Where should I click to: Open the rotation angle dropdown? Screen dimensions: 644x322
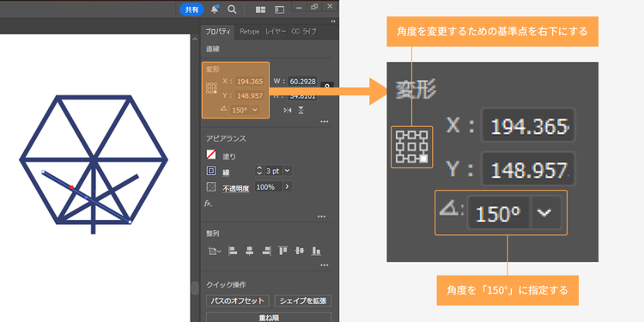coord(255,110)
